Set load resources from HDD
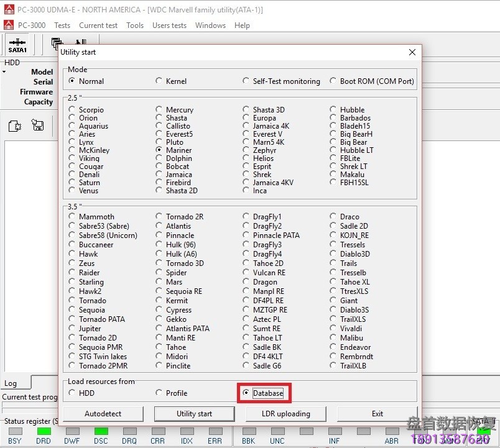The image size is (500, 448). pyautogui.click(x=72, y=393)
